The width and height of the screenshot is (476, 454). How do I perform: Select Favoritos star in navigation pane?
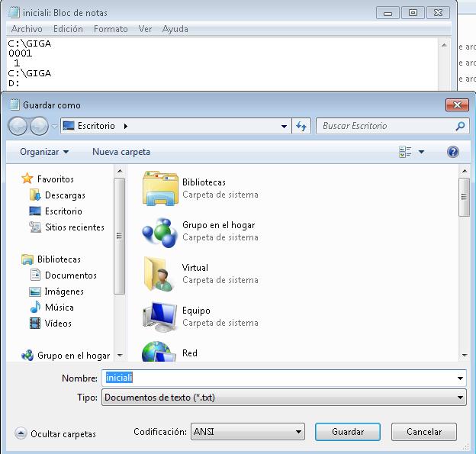pos(27,179)
